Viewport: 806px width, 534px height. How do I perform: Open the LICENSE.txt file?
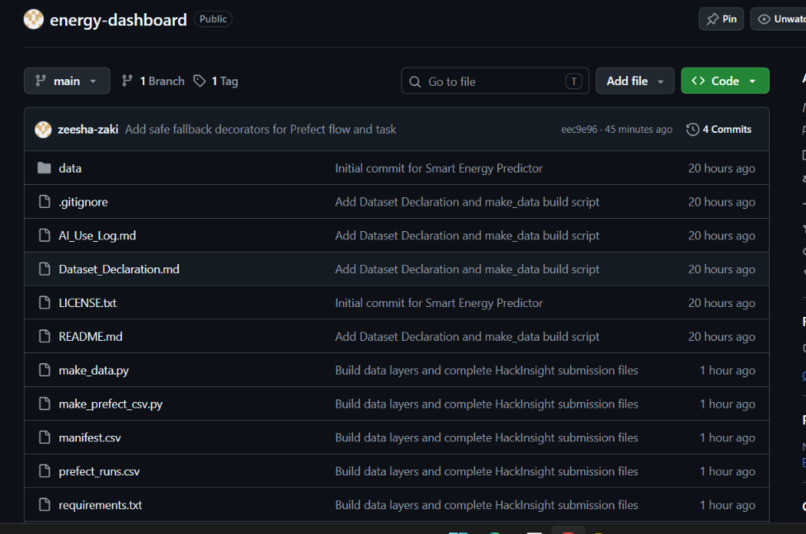[x=87, y=303]
